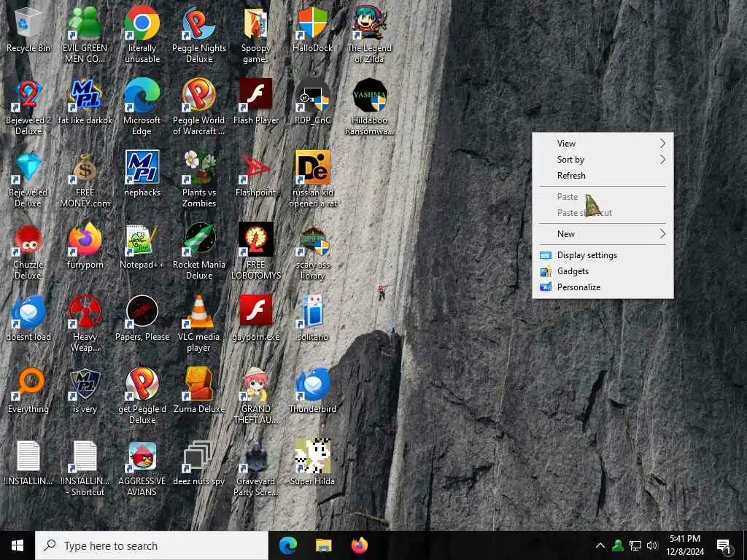747x560 pixels.
Task: Show hidden system tray icons
Action: (x=600, y=545)
